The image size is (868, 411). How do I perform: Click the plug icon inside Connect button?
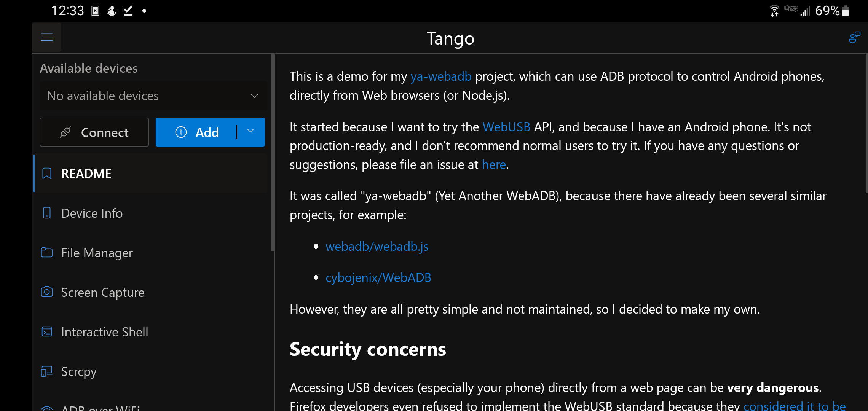coord(65,132)
